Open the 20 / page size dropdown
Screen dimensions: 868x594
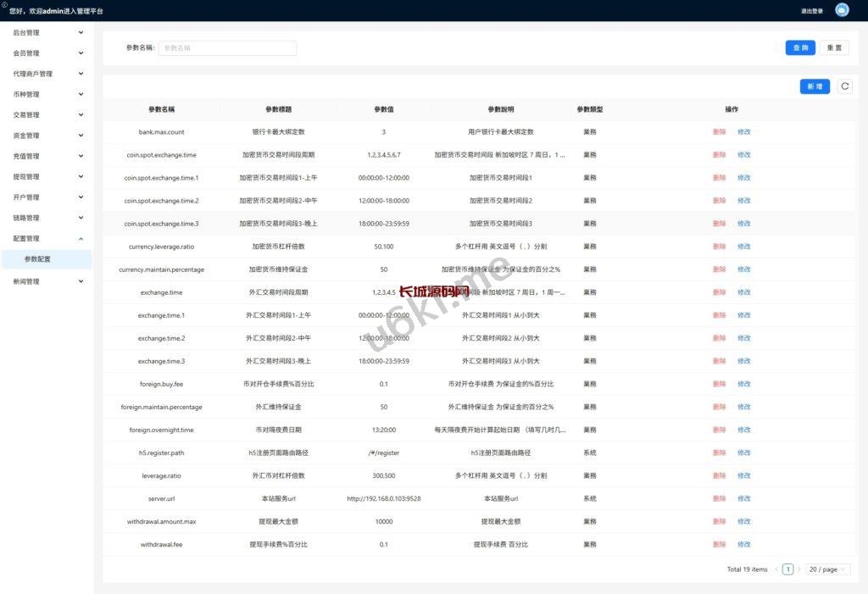(x=827, y=569)
